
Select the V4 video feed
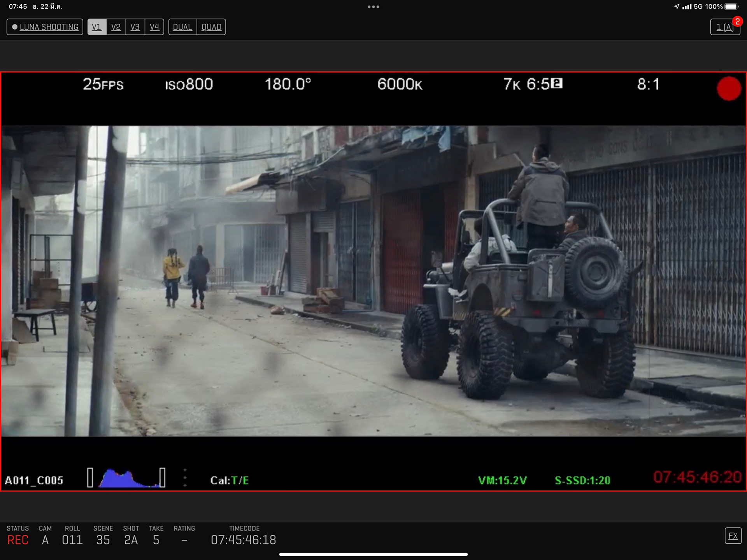[x=154, y=27]
